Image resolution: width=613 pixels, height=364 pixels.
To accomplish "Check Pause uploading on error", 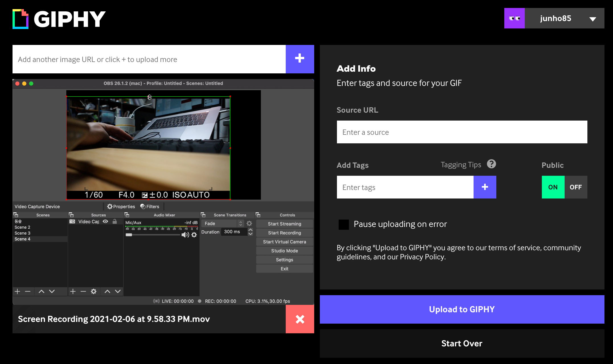I will 343,224.
